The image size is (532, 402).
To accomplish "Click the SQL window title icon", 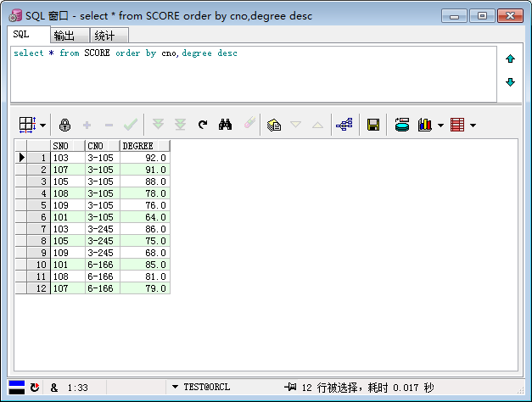I will (15, 15).
